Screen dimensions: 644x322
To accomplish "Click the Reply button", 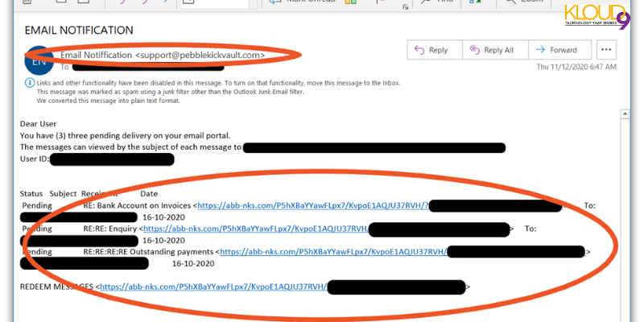I will click(x=431, y=50).
